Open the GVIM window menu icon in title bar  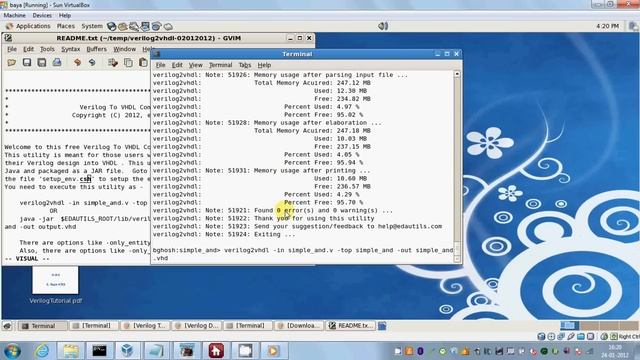[8, 38]
